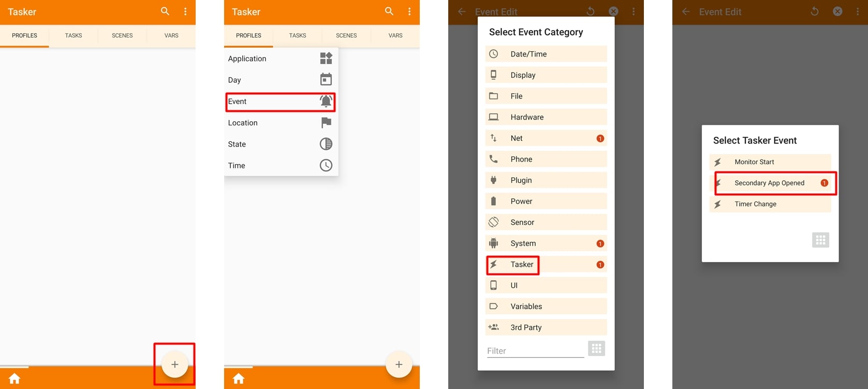Open the Net event category
Viewport: 868px width, 389px height.
[x=546, y=138]
